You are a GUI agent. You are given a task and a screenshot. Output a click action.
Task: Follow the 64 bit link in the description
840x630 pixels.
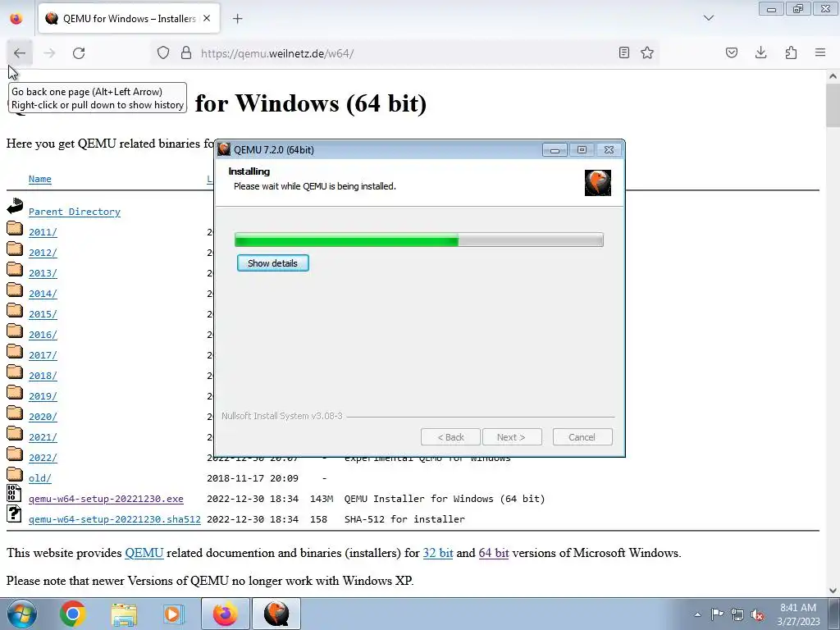(x=494, y=553)
